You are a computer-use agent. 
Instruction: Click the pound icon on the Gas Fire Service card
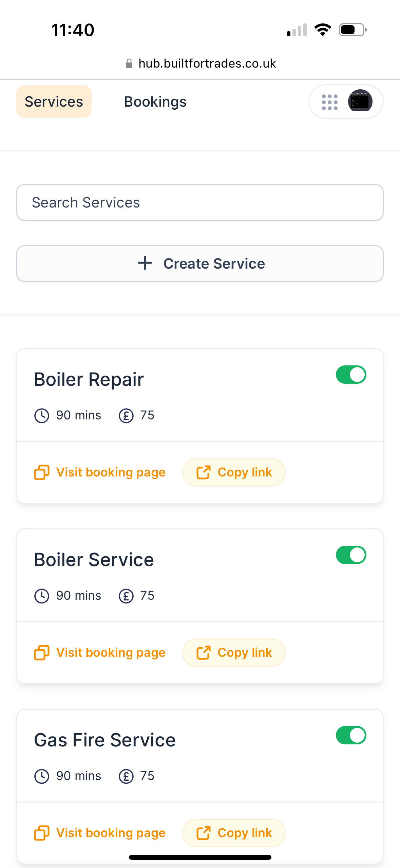pyautogui.click(x=126, y=775)
